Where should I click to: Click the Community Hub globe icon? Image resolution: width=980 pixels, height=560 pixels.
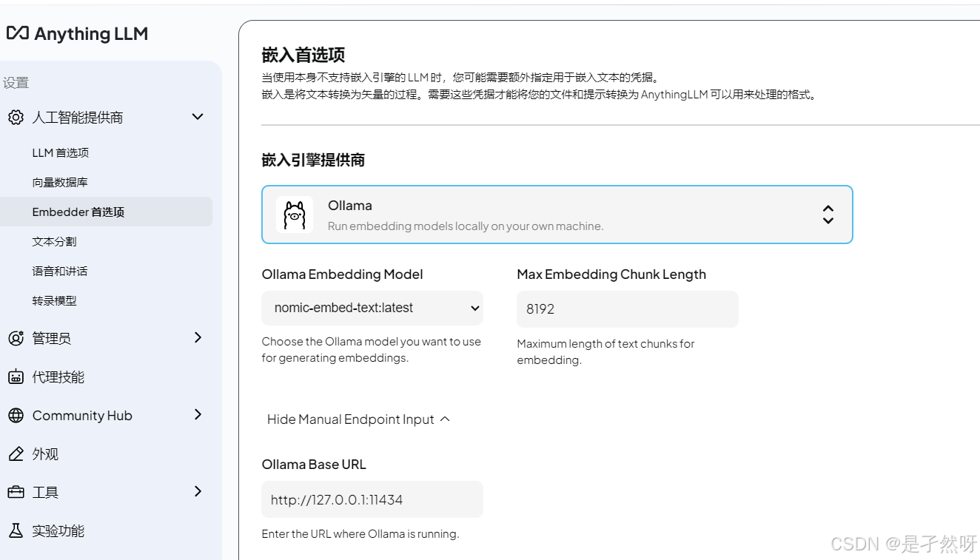[16, 415]
